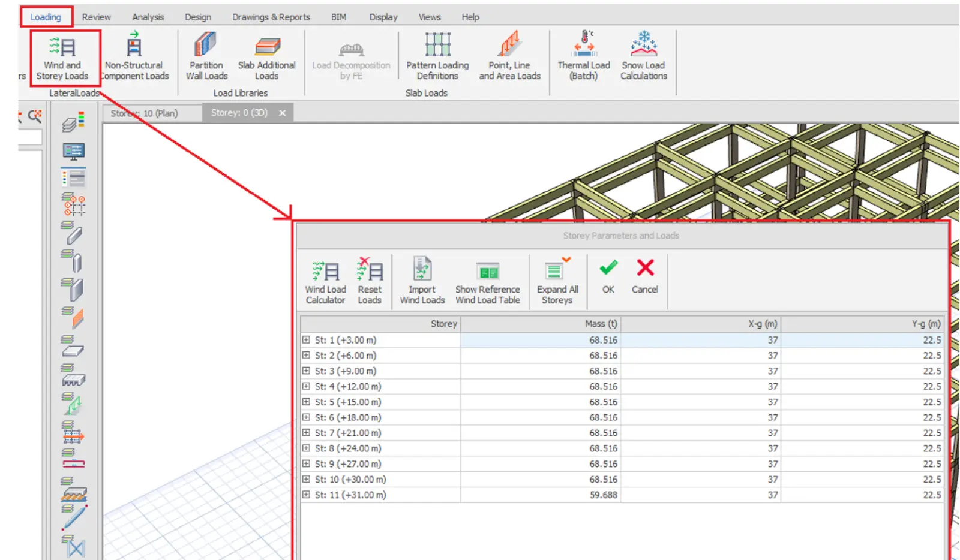Expand storey St: 5 (+15.00 m)
This screenshot has height=560, width=960.
click(307, 402)
